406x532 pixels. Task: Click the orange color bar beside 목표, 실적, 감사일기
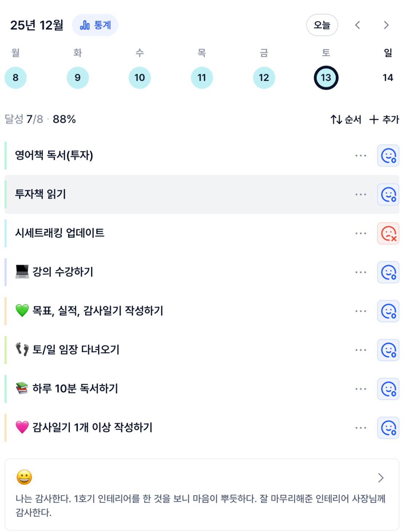tap(5, 311)
